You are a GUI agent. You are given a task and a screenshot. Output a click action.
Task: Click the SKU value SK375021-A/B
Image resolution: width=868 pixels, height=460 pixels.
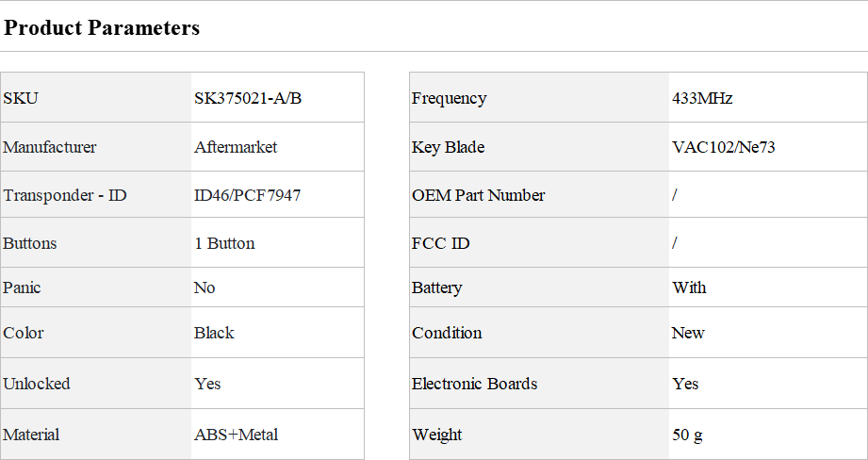248,98
